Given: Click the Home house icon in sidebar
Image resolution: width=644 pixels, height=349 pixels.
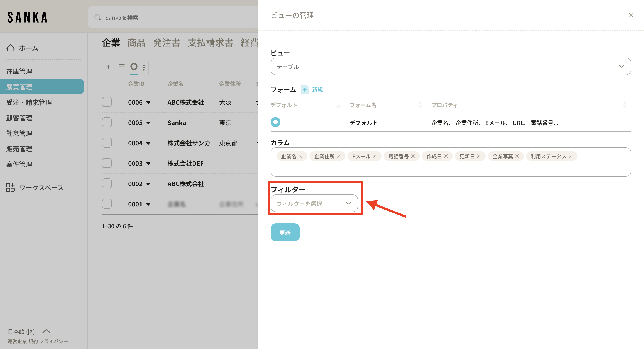Looking at the screenshot, I should 10,48.
